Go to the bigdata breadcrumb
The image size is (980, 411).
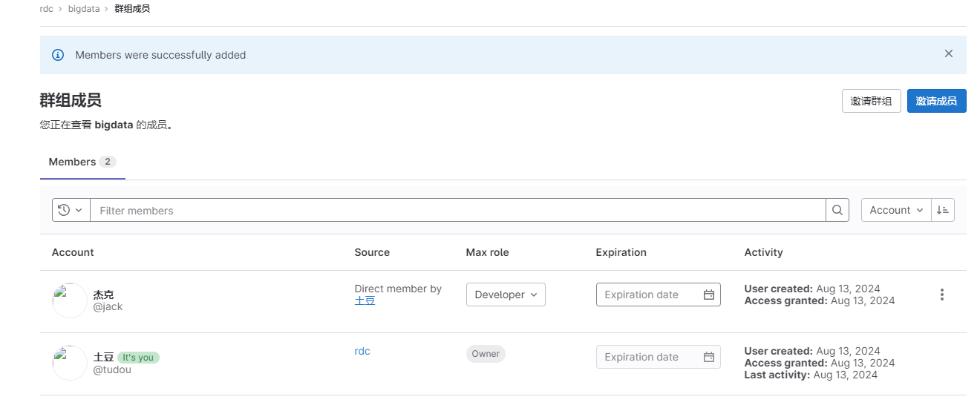[83, 9]
